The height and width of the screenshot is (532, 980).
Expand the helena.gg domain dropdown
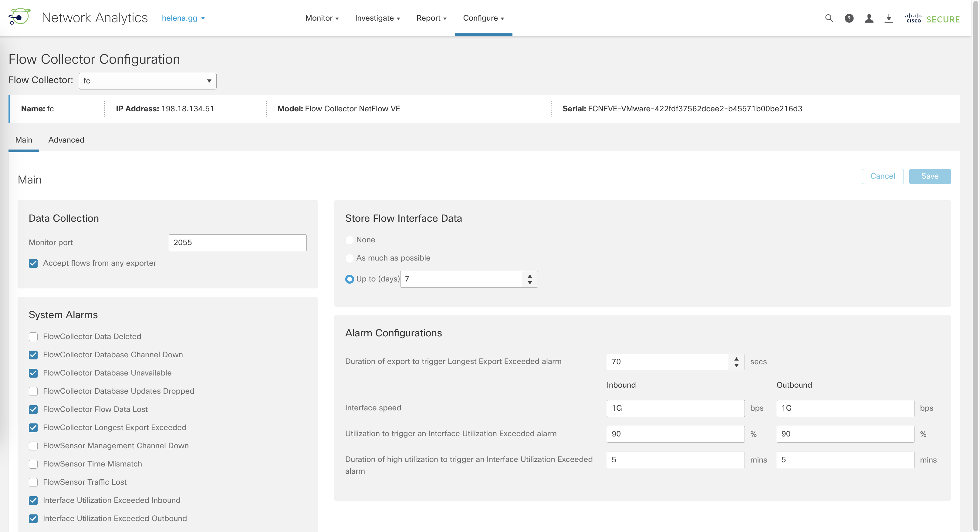[x=183, y=18]
